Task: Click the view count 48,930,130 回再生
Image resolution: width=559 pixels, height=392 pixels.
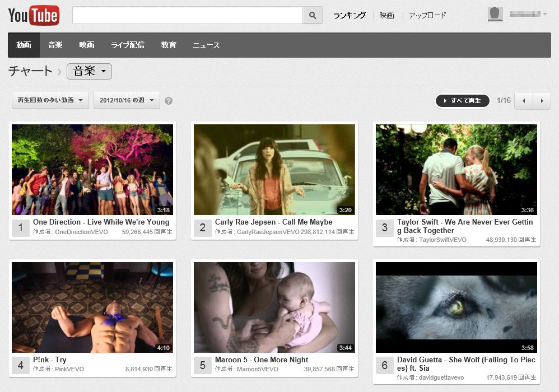Action: (x=511, y=240)
